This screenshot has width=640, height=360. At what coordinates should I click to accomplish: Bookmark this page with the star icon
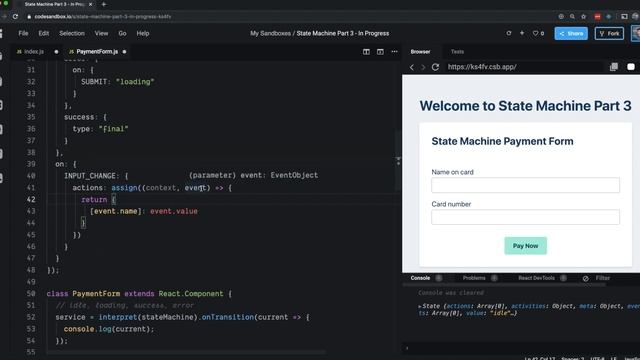coord(584,16)
